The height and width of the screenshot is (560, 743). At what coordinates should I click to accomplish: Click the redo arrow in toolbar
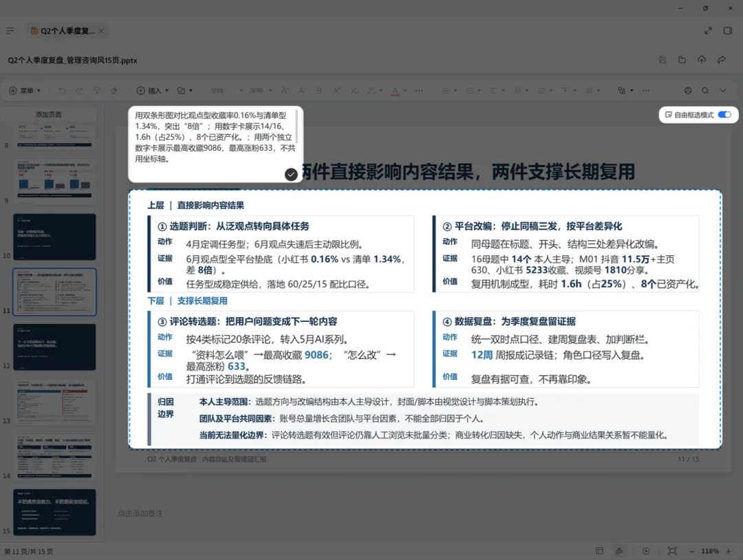[x=79, y=91]
